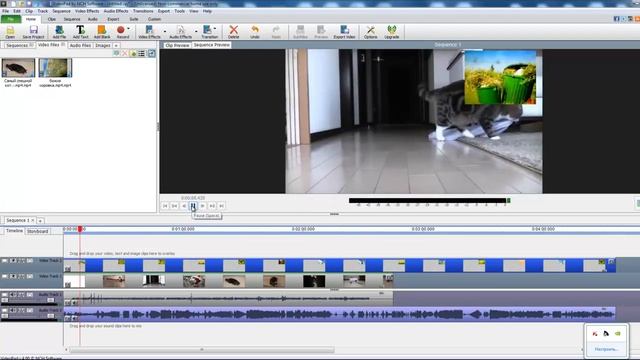Open the Sequence menu in the menu bar
The image size is (640, 360).
point(61,11)
